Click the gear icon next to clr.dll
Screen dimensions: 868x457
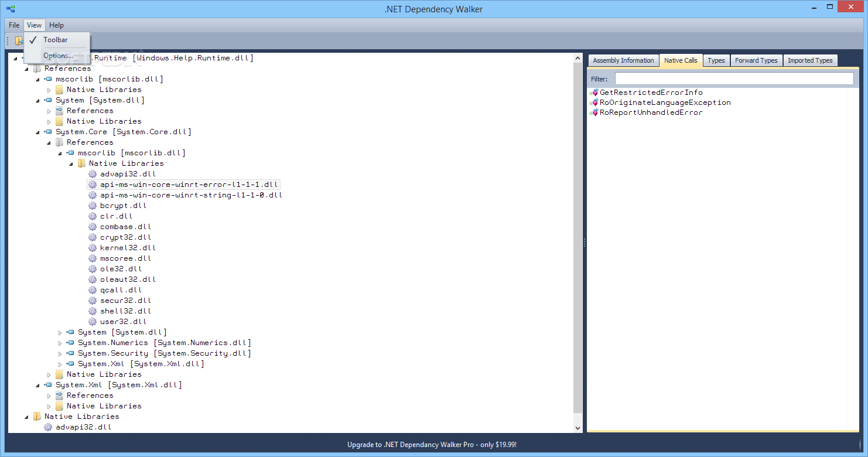coord(93,216)
